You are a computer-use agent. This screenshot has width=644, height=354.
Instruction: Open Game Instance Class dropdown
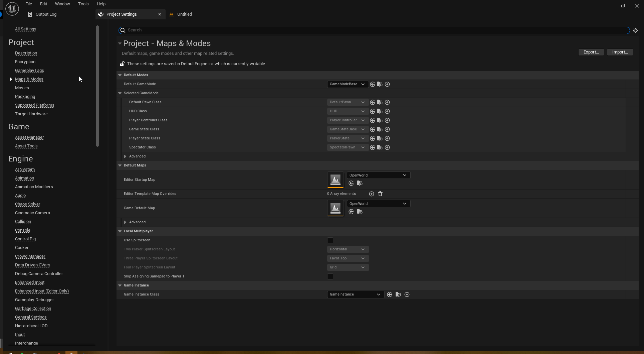(x=356, y=294)
